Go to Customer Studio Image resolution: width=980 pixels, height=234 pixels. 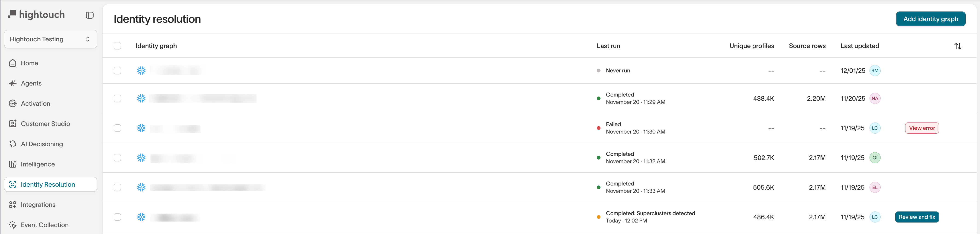(45, 123)
